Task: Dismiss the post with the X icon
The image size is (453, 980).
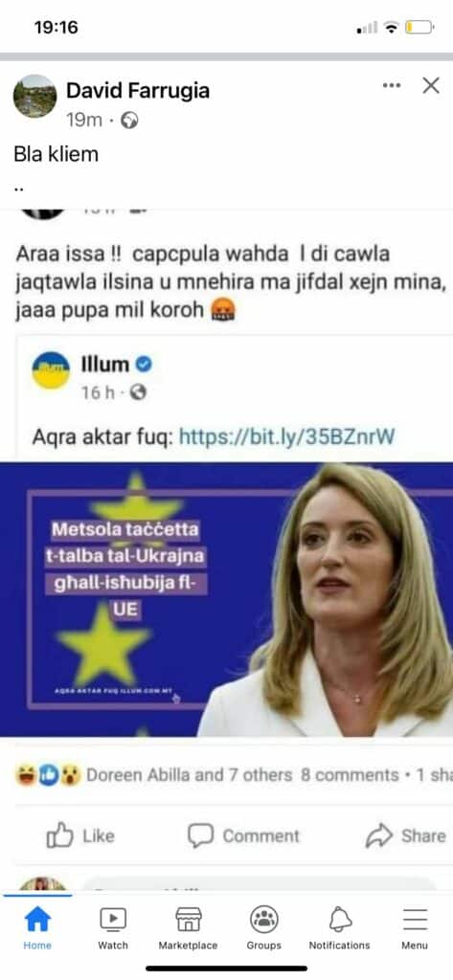Action: [x=430, y=85]
